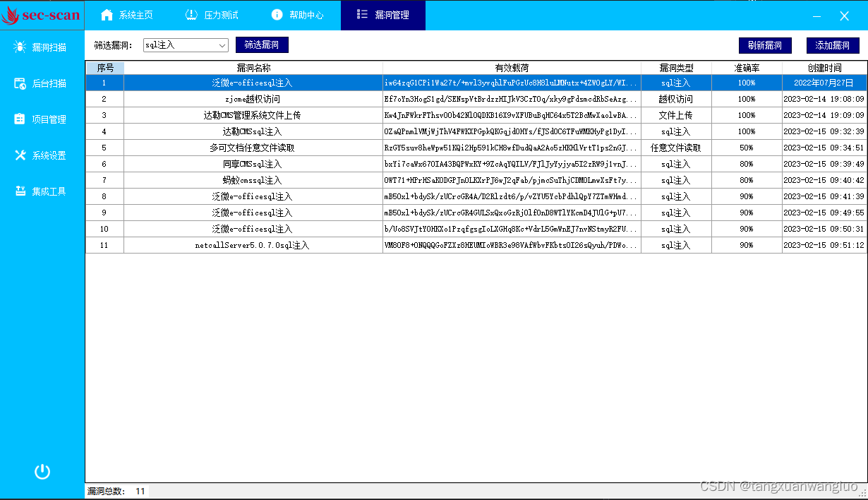The image size is (868, 500).
Task: Select the zjcme越权访问 row
Action: pos(476,99)
